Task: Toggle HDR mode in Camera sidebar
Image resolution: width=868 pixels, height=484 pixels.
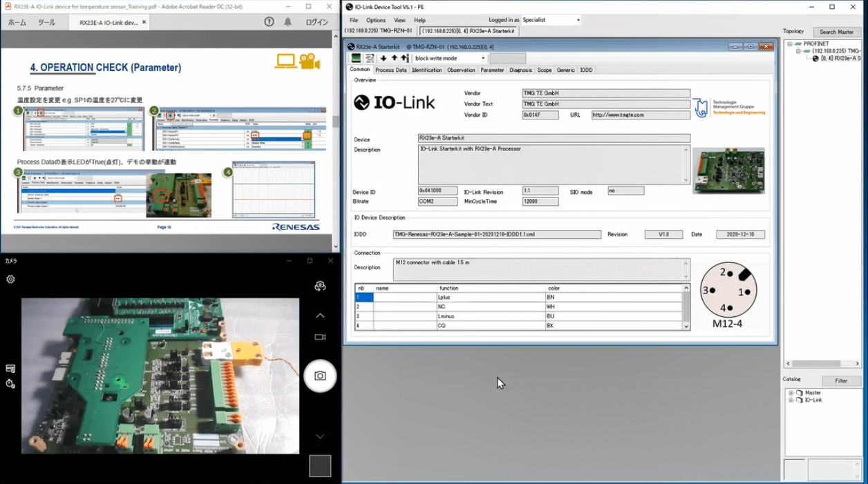Action: pos(10,367)
